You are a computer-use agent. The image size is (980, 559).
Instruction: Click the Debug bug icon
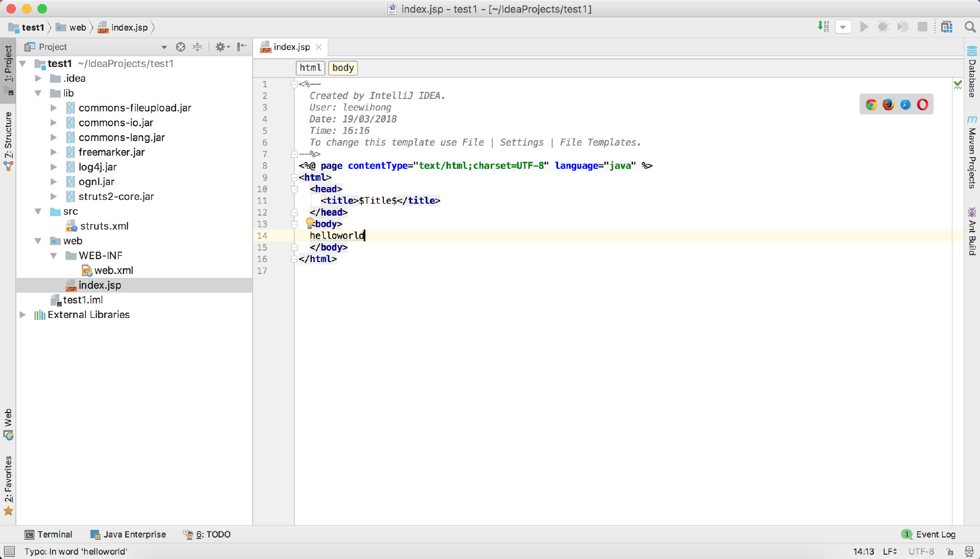click(883, 27)
